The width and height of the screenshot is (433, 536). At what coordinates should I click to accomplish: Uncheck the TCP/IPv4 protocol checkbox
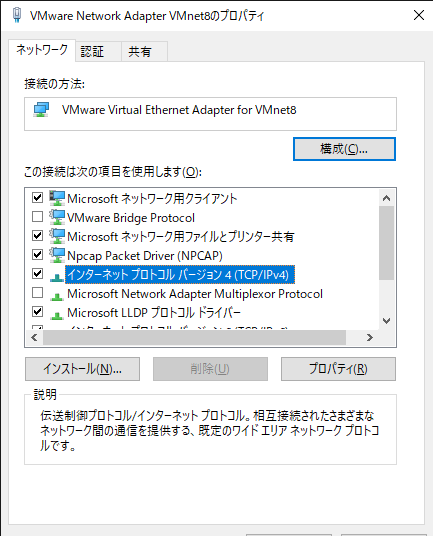[x=37, y=273]
